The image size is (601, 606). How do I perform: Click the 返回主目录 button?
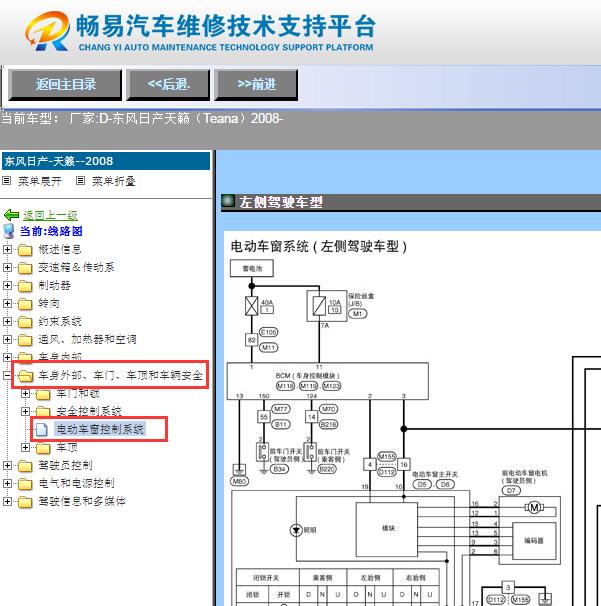[65, 85]
